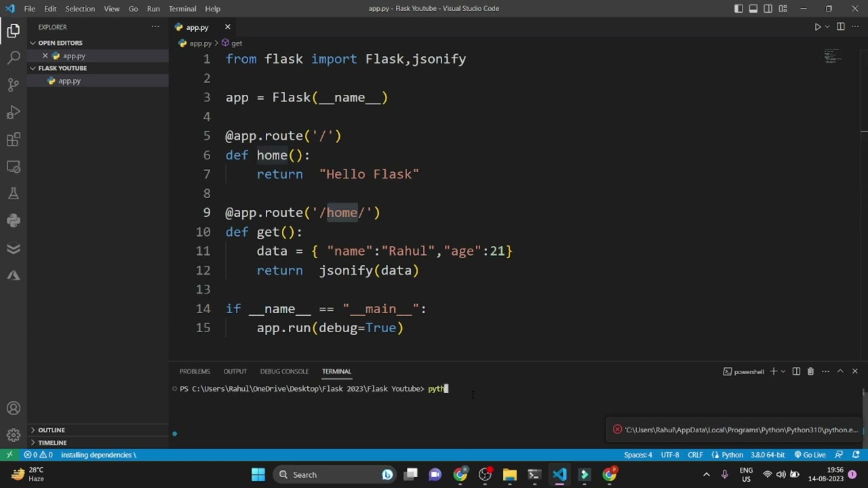Viewport: 868px width, 488px height.
Task: Open the Extensions view
Action: pos(13,140)
